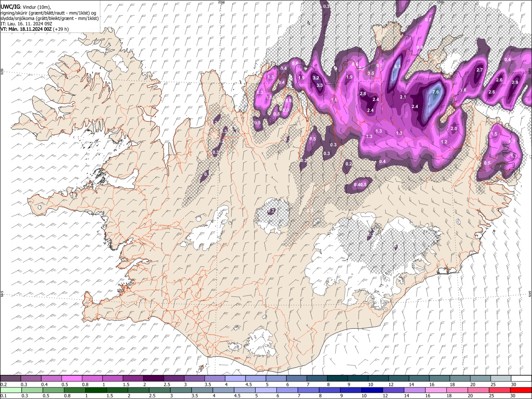Click the 2.7 precipitation value on the map
Screen dimensions: 532x399
[479, 70]
